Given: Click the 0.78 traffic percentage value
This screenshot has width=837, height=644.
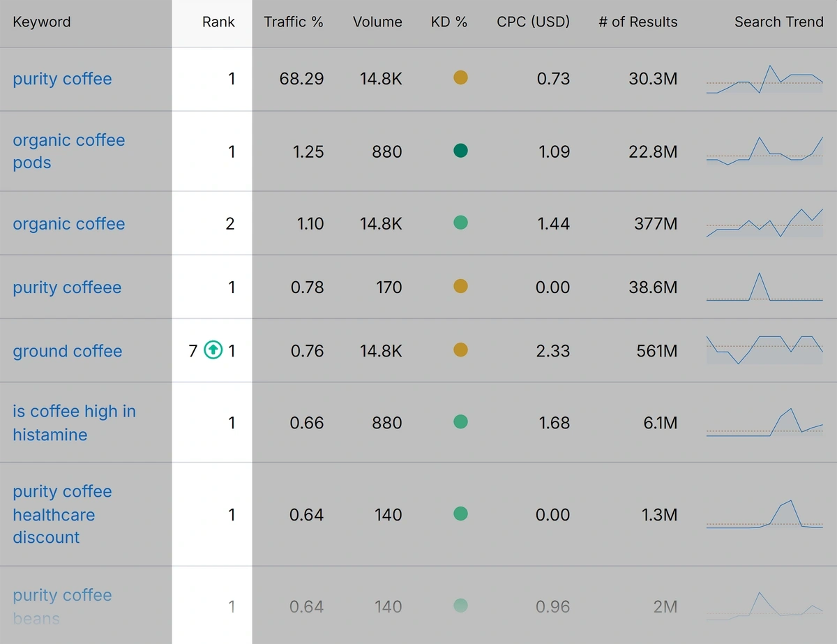Looking at the screenshot, I should pyautogui.click(x=307, y=287).
